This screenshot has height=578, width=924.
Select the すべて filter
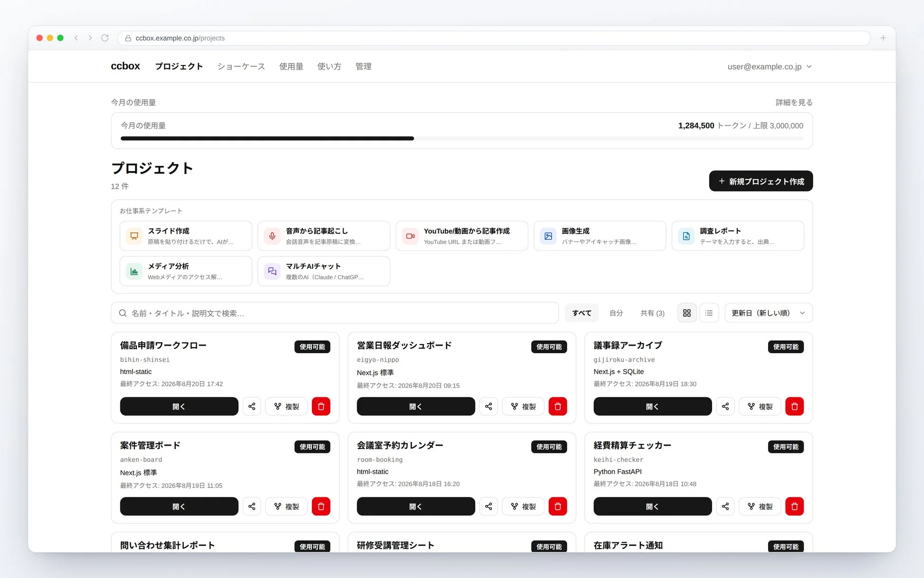click(581, 313)
